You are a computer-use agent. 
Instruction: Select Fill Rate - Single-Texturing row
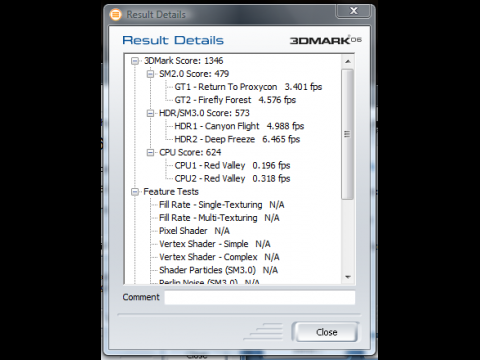pyautogui.click(x=222, y=205)
